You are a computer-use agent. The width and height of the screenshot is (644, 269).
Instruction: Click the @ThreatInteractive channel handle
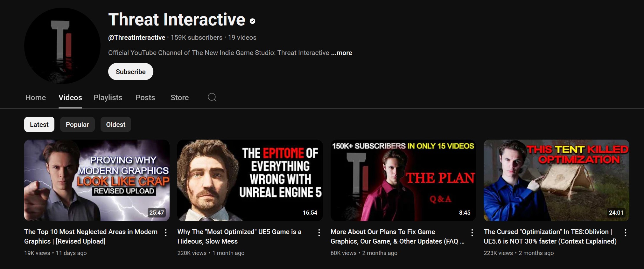[x=137, y=38]
